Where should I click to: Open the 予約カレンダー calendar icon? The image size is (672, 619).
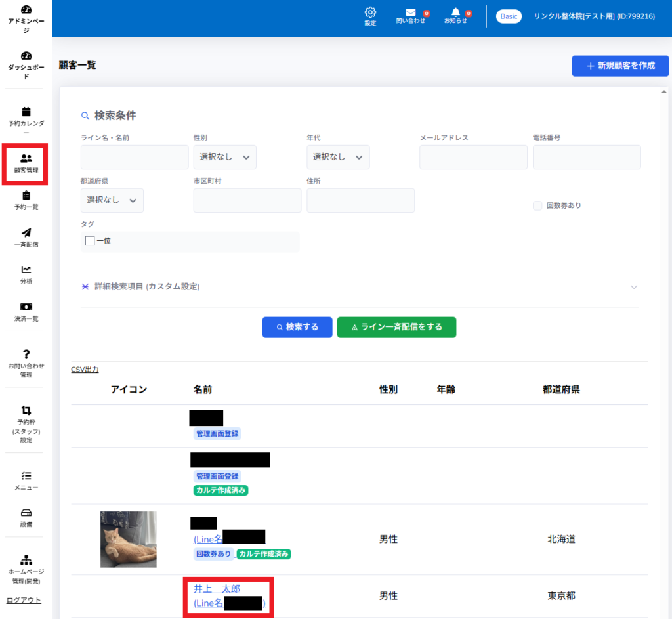(x=26, y=112)
